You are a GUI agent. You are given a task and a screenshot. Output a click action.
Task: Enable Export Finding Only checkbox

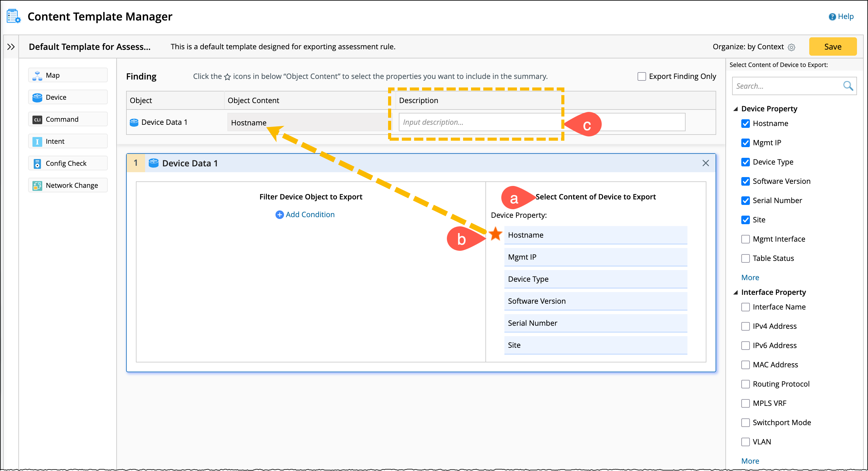(x=642, y=76)
